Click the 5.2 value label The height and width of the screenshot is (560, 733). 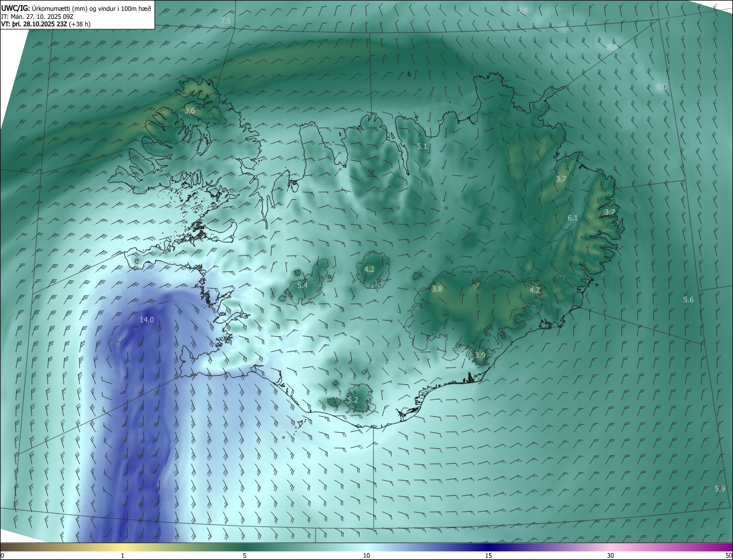(353, 400)
